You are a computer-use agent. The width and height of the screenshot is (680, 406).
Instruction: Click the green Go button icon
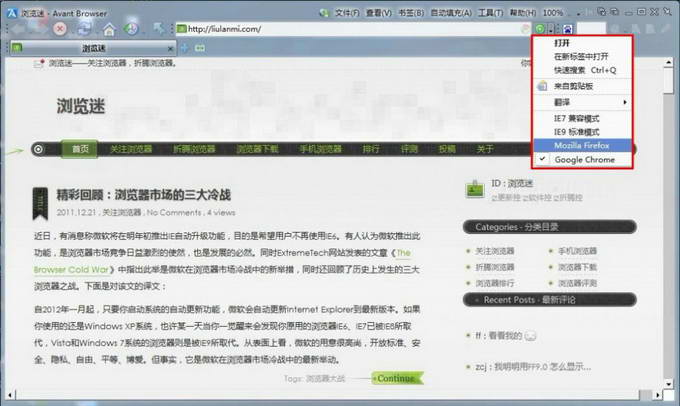tap(540, 29)
